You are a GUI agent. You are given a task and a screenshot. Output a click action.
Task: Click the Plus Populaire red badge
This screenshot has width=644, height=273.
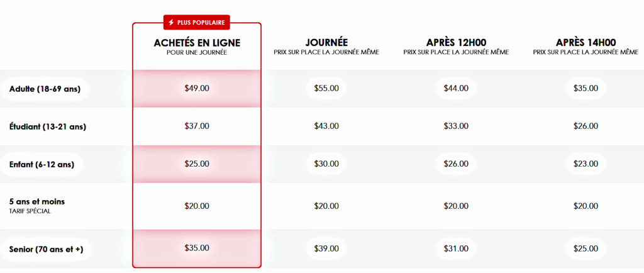coord(197,23)
